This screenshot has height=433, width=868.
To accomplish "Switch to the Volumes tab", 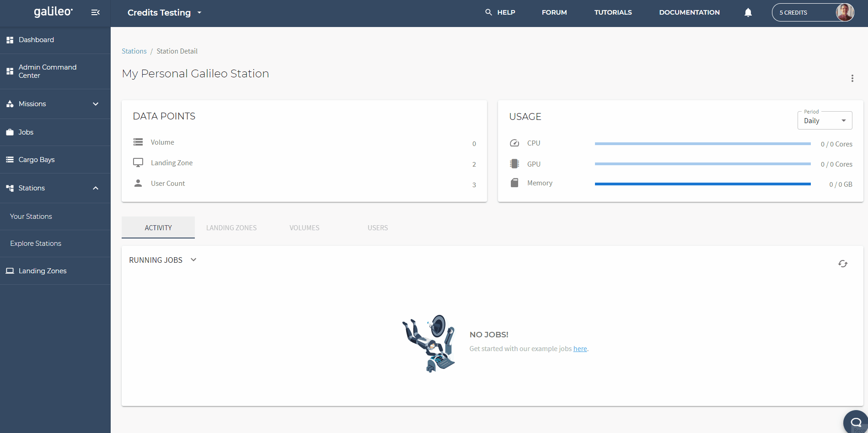I will coord(305,227).
